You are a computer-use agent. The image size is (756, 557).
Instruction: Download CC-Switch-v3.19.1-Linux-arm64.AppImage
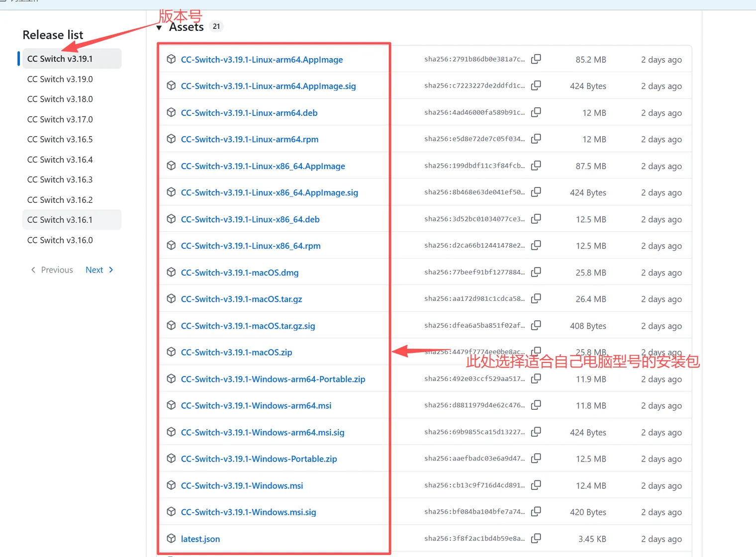[x=262, y=60]
